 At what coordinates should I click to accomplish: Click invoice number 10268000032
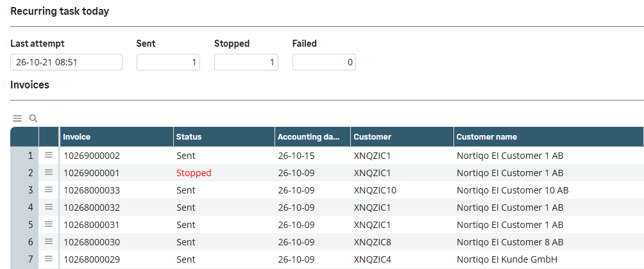tap(92, 208)
